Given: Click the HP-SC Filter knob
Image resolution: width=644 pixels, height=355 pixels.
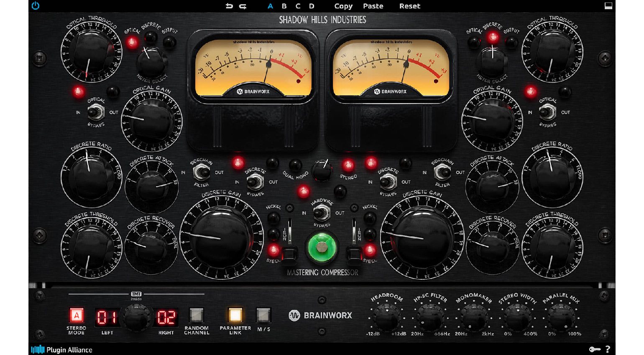Looking at the screenshot, I should coord(430,318).
